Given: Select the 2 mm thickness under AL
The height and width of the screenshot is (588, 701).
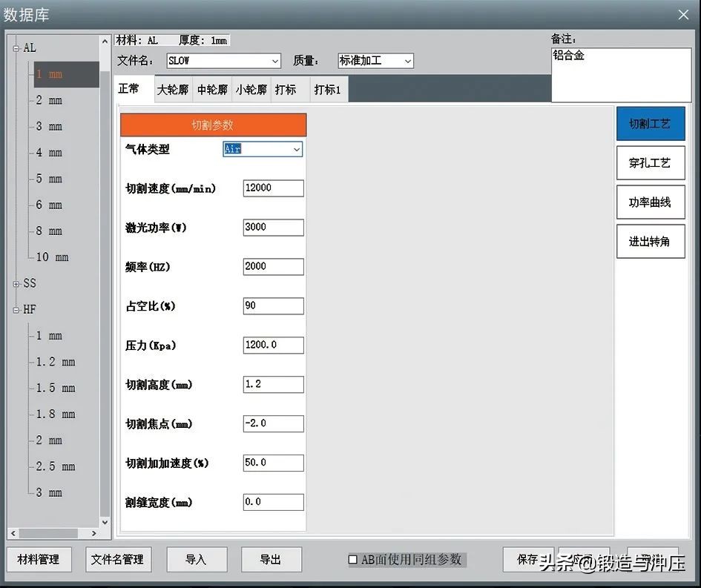Looking at the screenshot, I should (x=49, y=100).
